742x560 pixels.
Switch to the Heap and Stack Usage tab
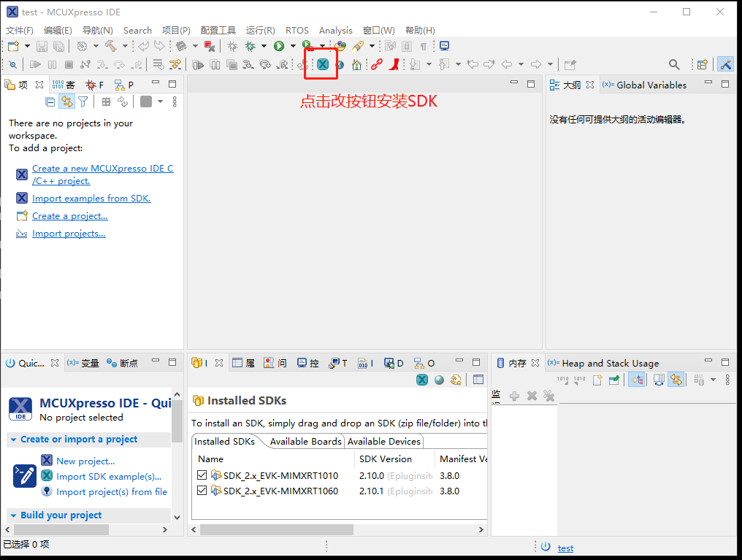tap(603, 364)
